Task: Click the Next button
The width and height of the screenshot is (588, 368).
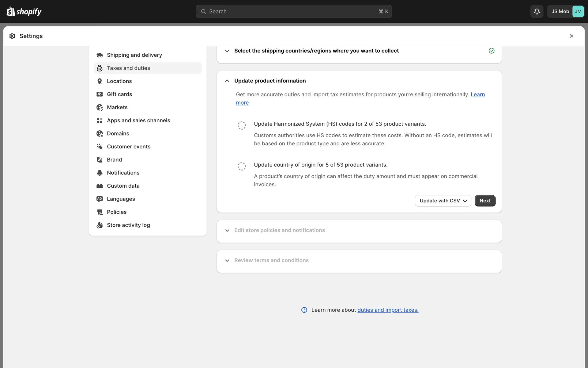Action: [485, 201]
